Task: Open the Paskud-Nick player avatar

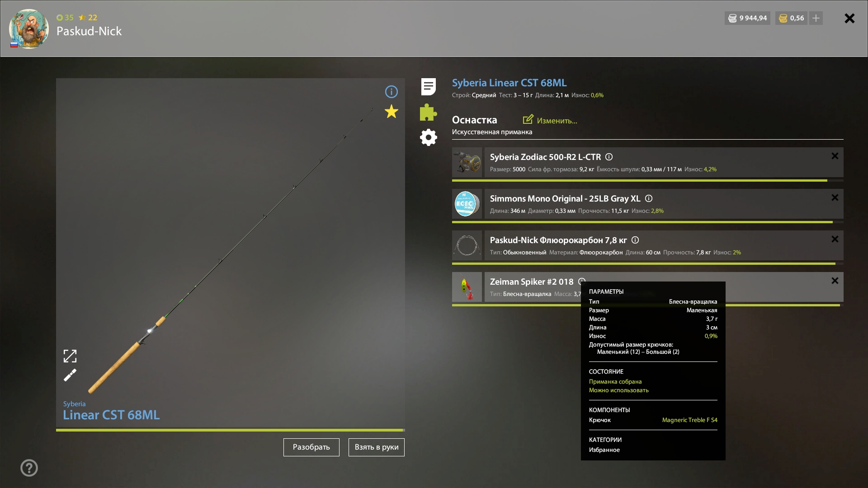Action: click(29, 28)
